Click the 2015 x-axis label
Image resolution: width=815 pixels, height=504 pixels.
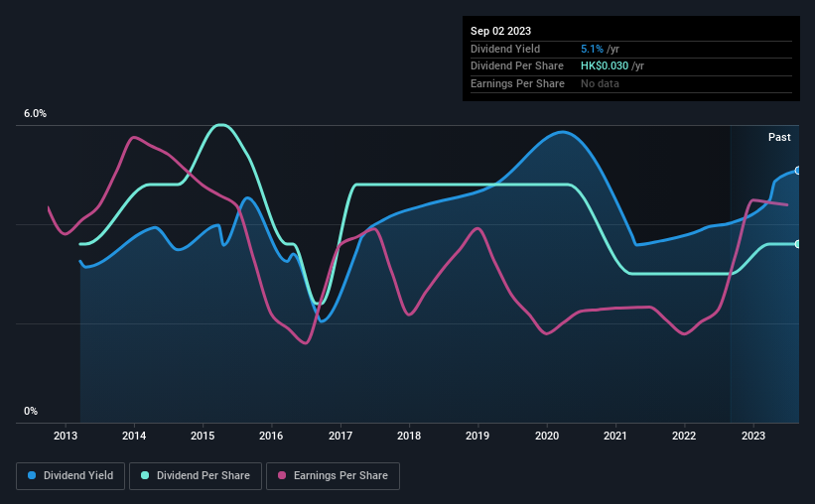[203, 436]
